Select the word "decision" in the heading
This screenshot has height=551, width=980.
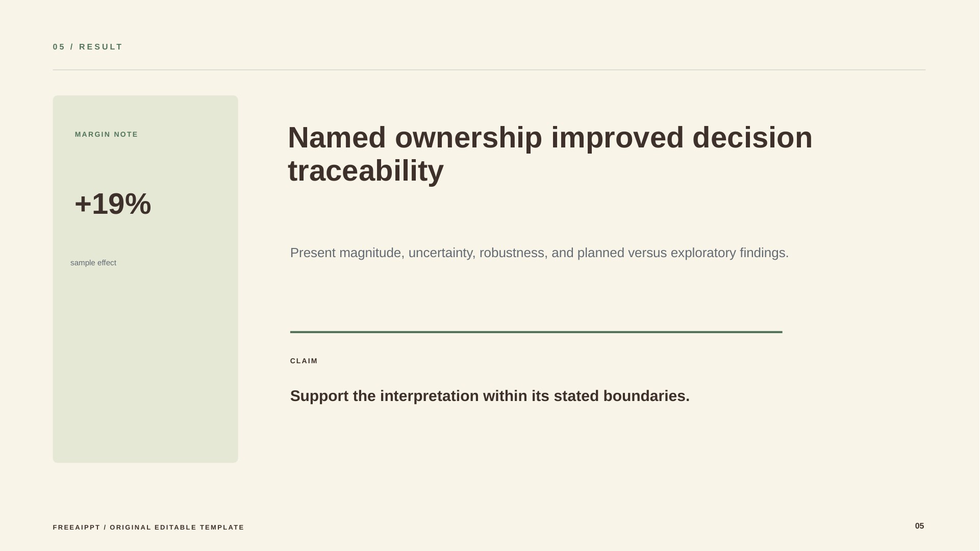pyautogui.click(x=752, y=138)
